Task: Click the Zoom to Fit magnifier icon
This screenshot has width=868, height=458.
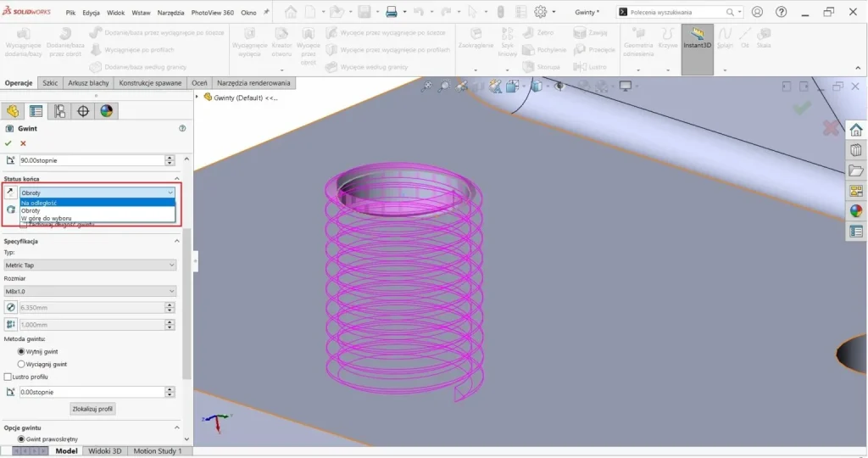Action: 426,87
